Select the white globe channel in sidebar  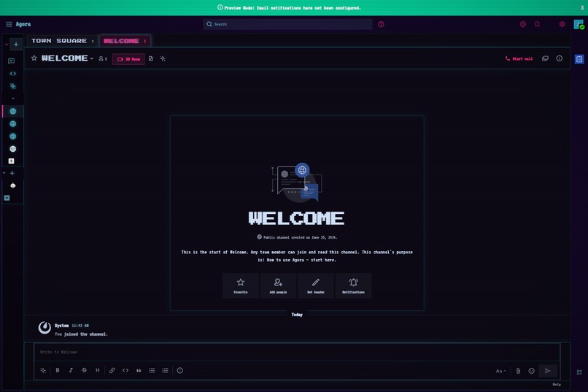[x=12, y=149]
